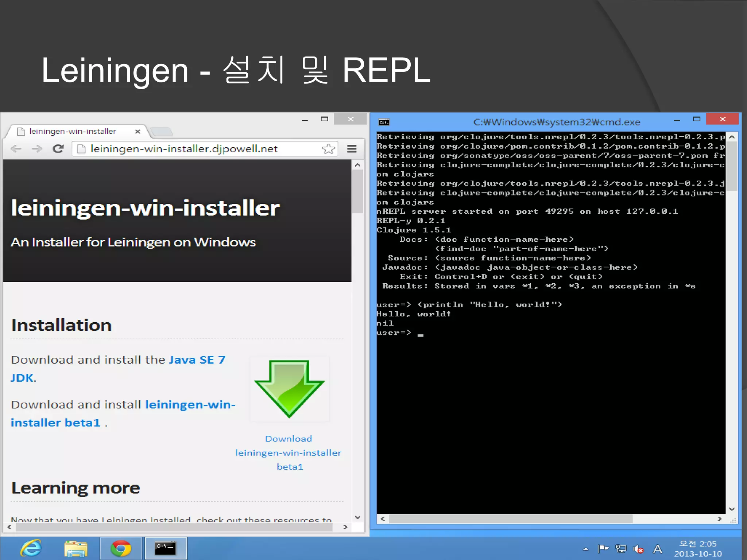Image resolution: width=747 pixels, height=560 pixels.
Task: Click the browser vertical scrollbar thumb
Action: click(x=358, y=191)
